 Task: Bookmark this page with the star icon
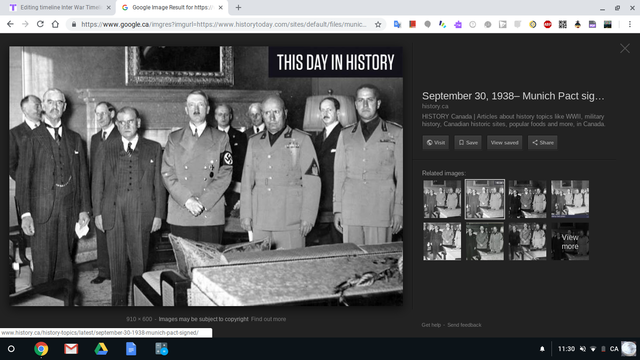coord(378,24)
